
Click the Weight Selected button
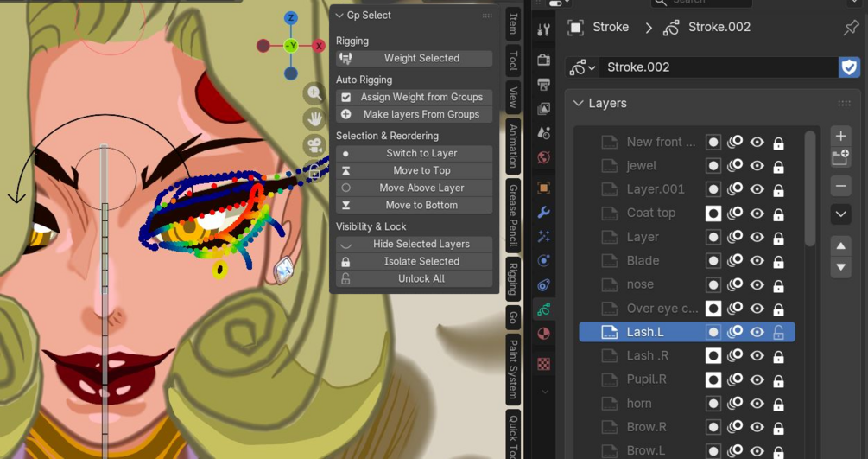[414, 58]
